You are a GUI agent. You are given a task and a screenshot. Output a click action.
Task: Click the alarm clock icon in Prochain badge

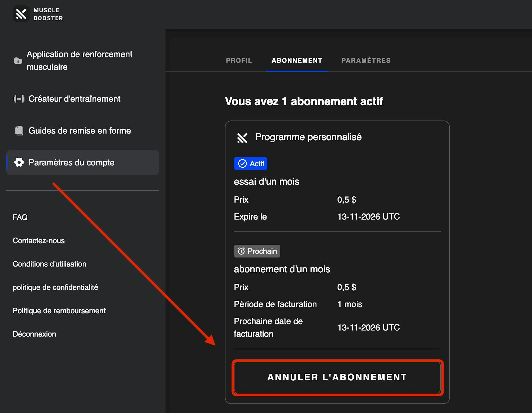point(241,251)
